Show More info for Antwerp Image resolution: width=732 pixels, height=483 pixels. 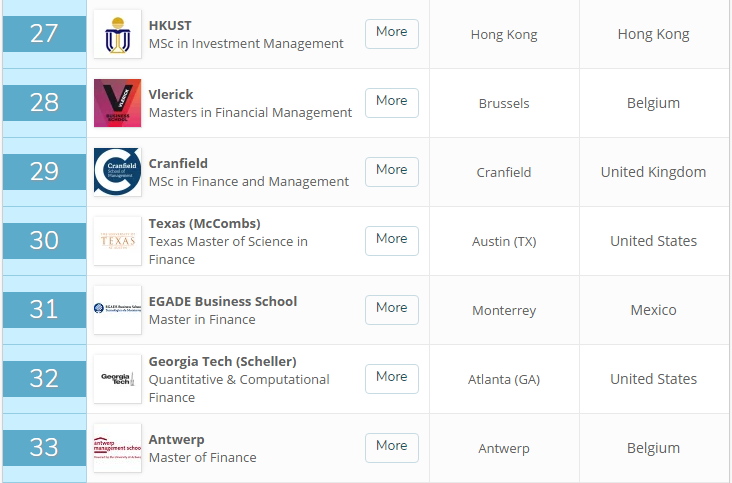coord(391,447)
